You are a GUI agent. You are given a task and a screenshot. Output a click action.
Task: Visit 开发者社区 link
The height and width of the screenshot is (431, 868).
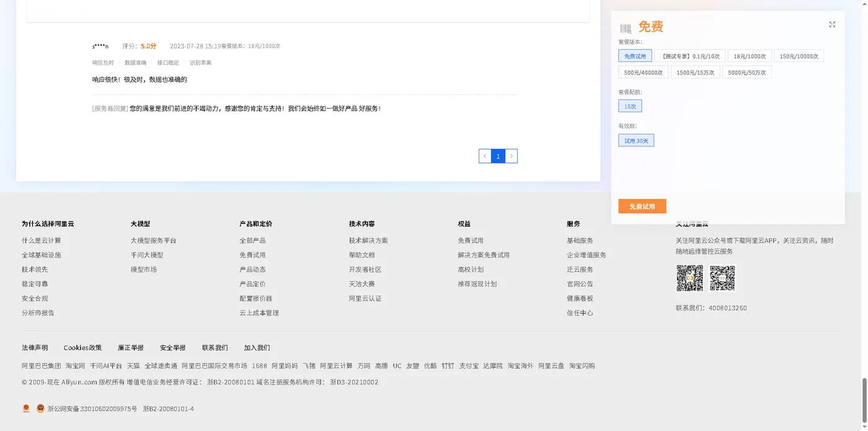[365, 269]
